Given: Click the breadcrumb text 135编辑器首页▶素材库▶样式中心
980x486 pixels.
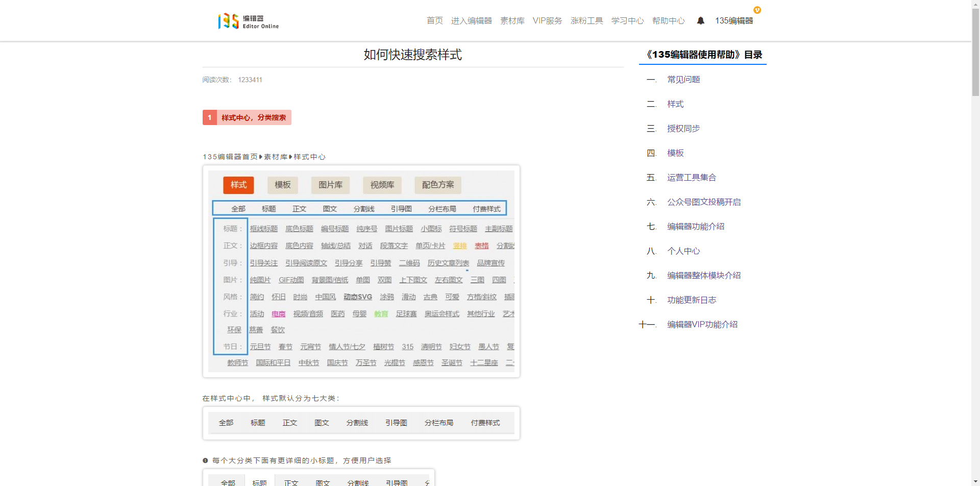Looking at the screenshot, I should [264, 157].
